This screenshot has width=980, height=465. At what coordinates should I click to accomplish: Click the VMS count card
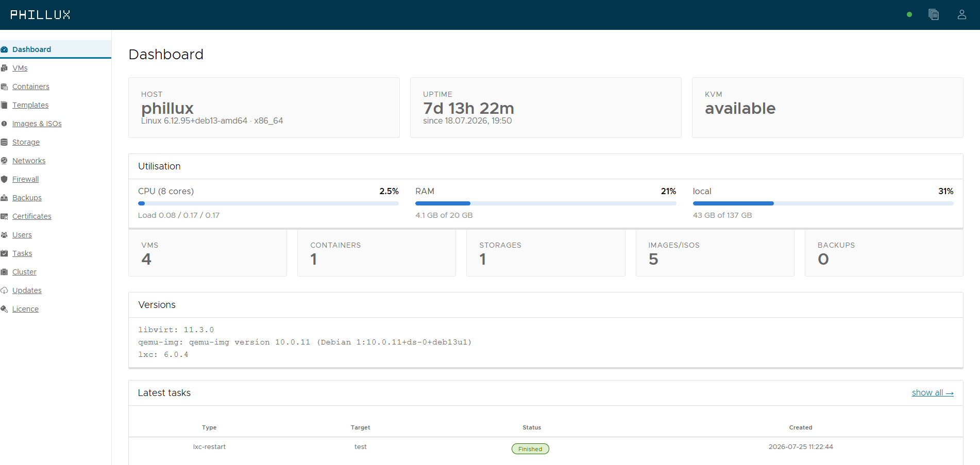(x=208, y=253)
